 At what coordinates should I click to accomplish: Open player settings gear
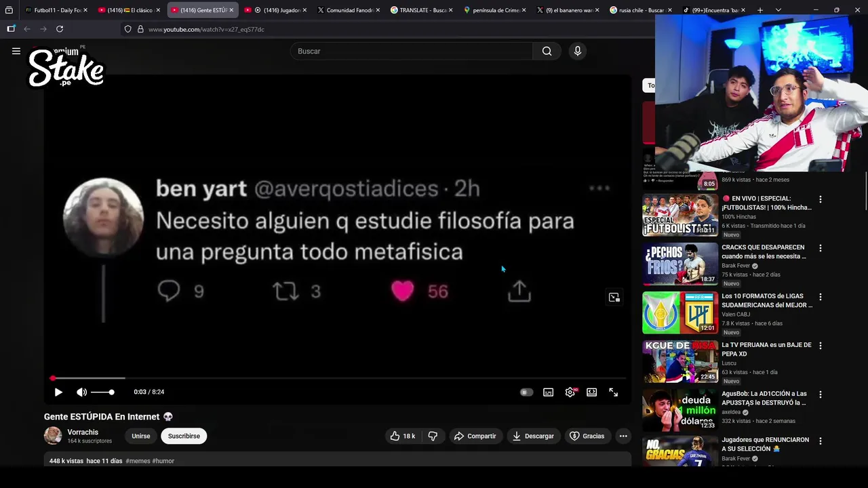[570, 392]
